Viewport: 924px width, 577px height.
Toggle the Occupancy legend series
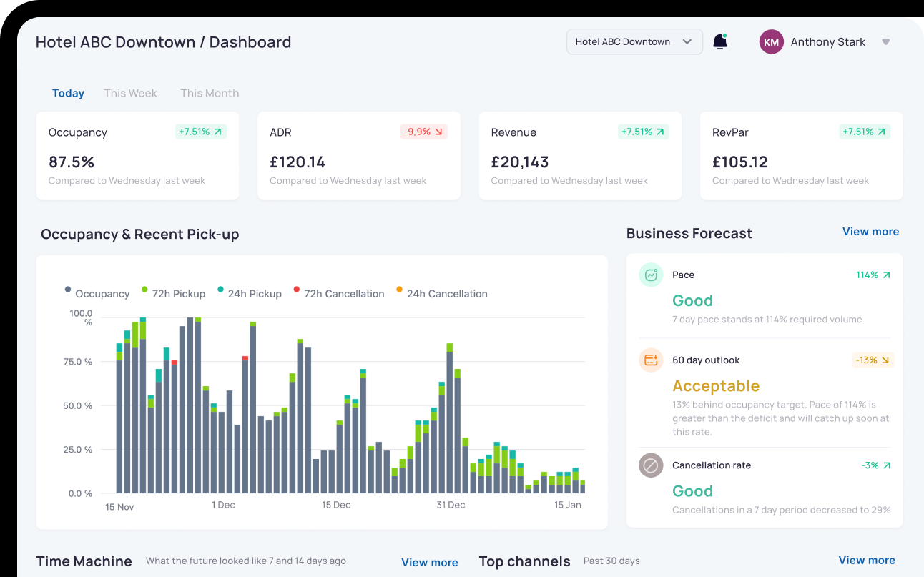pyautogui.click(x=97, y=294)
